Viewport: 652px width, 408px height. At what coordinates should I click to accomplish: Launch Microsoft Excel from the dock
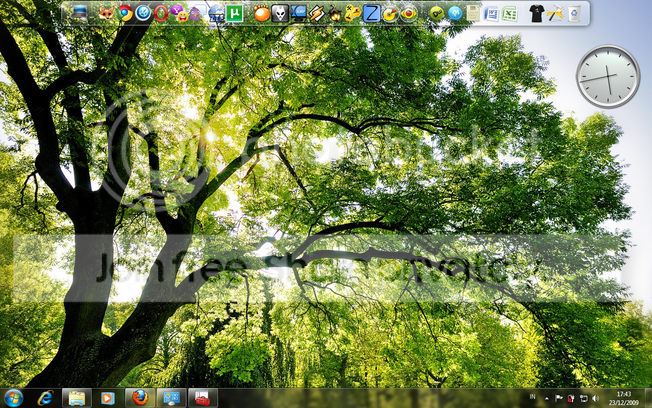coord(509,13)
